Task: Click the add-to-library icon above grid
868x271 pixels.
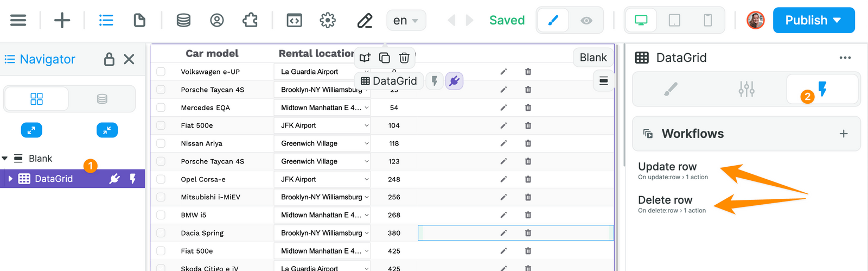Action: (x=365, y=58)
